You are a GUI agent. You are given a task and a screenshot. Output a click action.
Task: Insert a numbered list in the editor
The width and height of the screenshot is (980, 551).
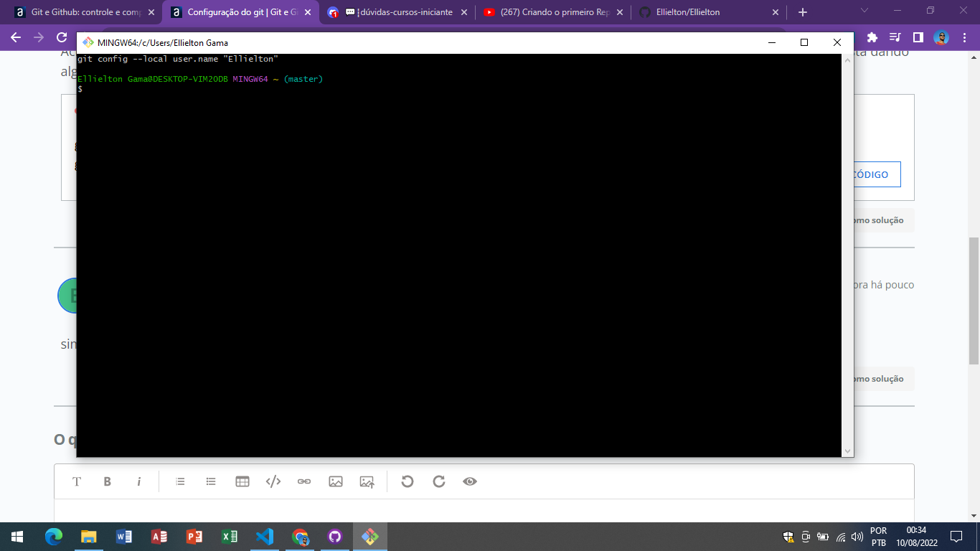[x=180, y=481]
